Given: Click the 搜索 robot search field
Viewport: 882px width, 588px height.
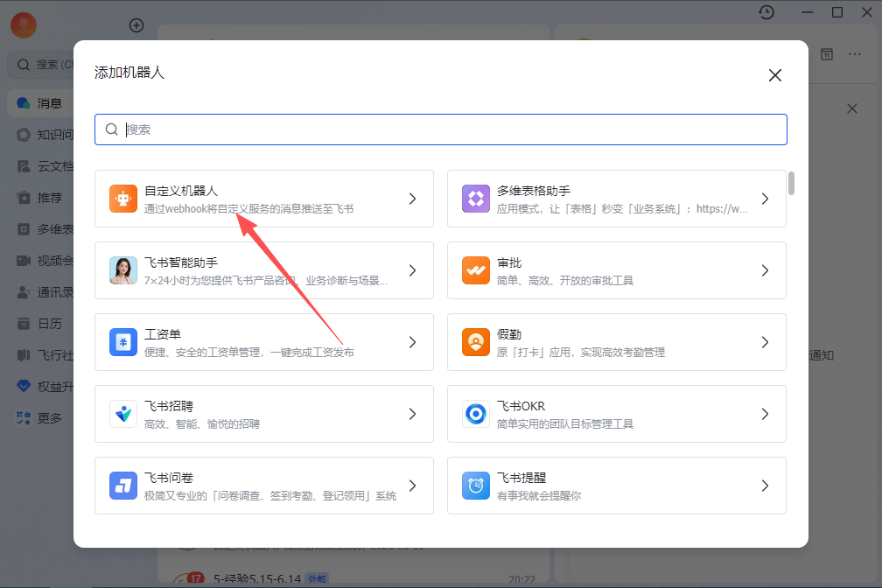Looking at the screenshot, I should 440,129.
